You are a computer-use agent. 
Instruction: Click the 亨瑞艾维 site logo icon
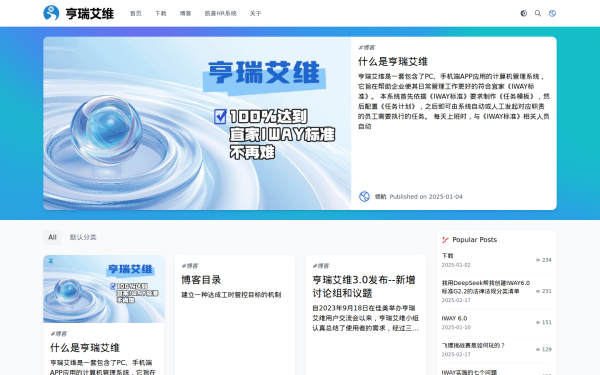pyautogui.click(x=51, y=13)
